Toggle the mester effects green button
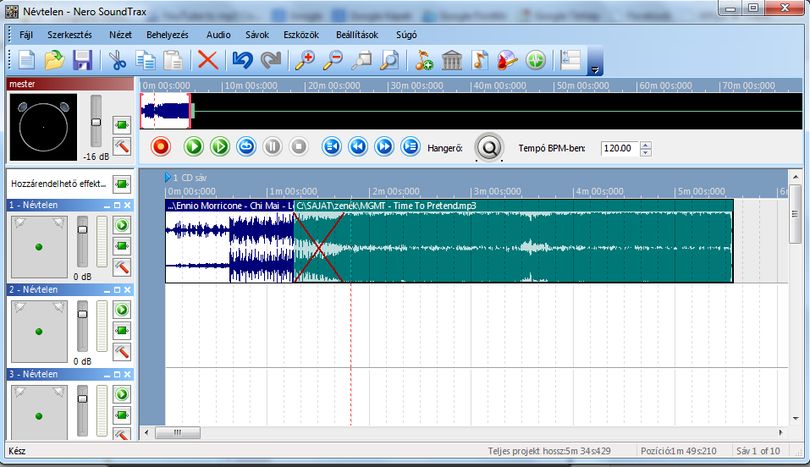 click(122, 124)
